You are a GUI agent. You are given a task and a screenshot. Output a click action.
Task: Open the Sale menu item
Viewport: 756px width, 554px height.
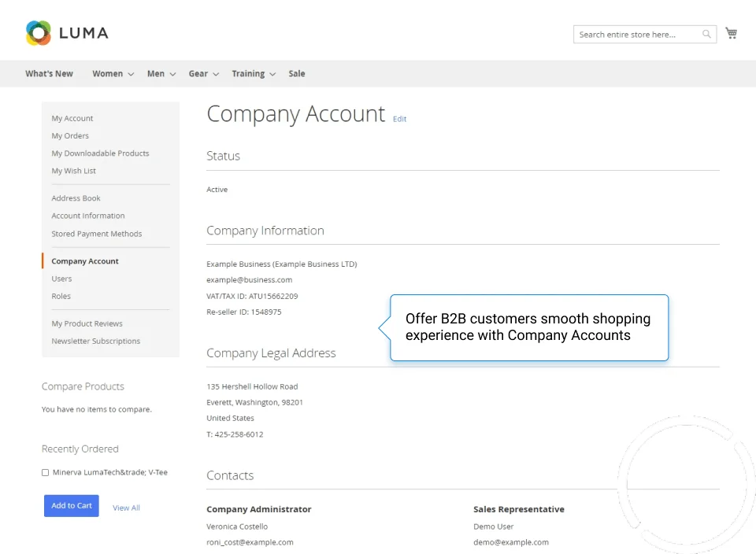[297, 74]
